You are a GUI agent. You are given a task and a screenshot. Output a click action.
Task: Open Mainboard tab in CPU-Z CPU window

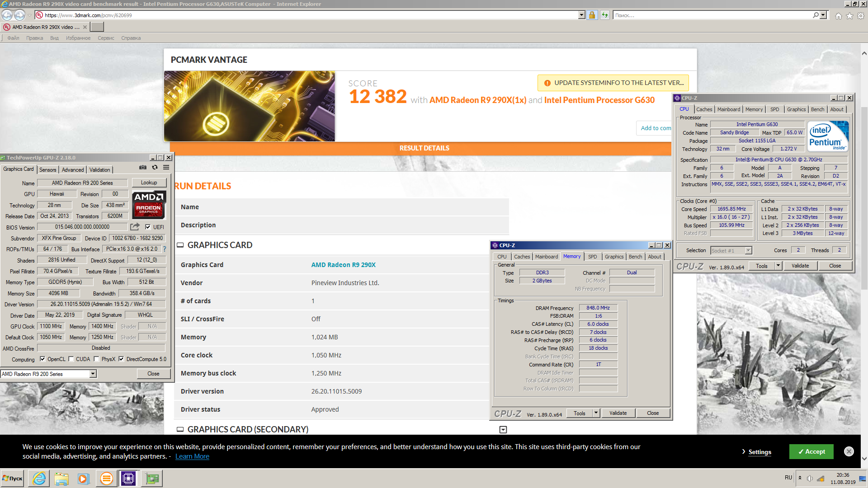tap(729, 109)
